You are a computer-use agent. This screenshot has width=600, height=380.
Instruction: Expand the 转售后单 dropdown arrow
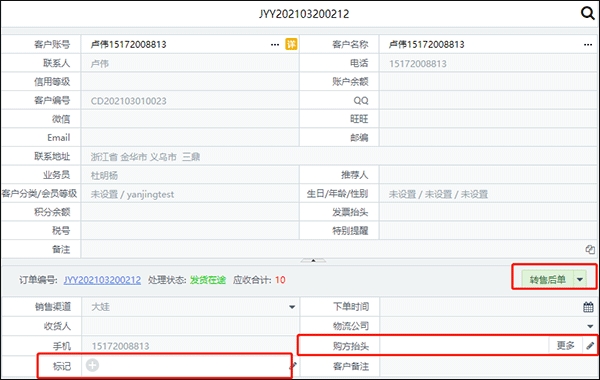pyautogui.click(x=580, y=280)
